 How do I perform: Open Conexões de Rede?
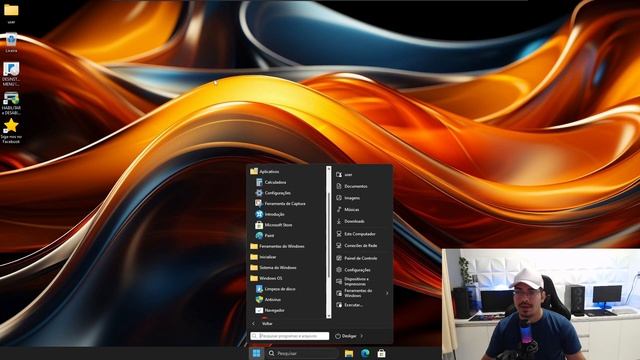pyautogui.click(x=357, y=246)
